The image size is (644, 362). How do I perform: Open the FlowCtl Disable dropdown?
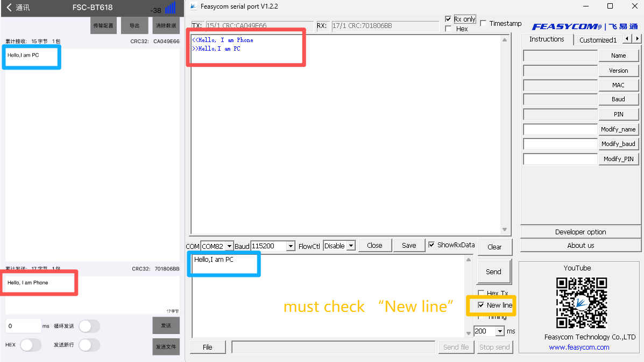[x=351, y=246]
